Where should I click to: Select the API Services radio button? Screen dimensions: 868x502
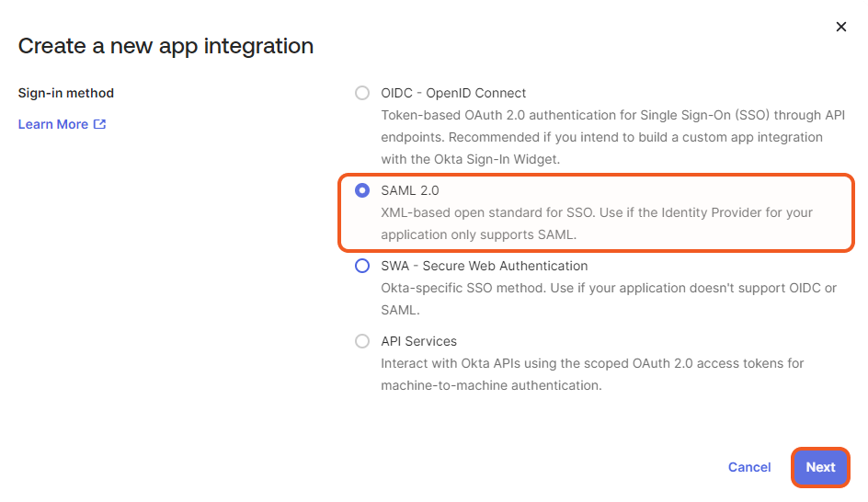tap(362, 341)
